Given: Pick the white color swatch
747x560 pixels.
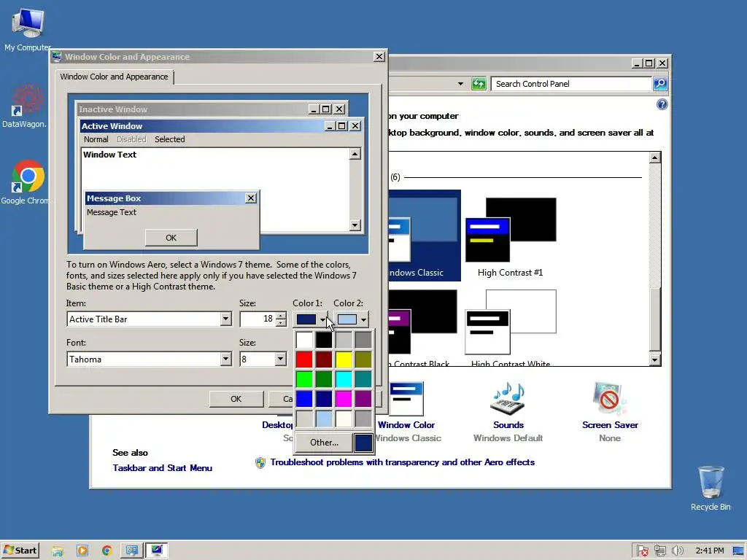Looking at the screenshot, I should coord(304,340).
